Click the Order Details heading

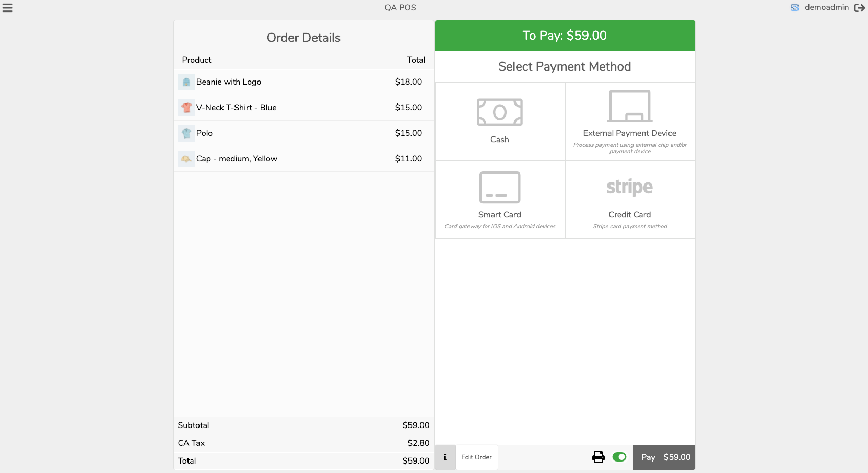click(x=303, y=38)
